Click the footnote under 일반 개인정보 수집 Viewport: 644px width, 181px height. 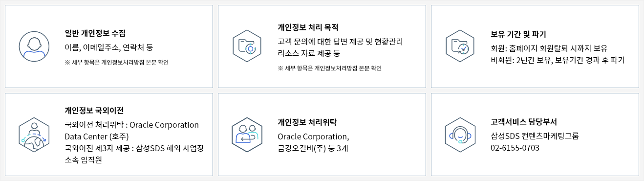click(117, 63)
